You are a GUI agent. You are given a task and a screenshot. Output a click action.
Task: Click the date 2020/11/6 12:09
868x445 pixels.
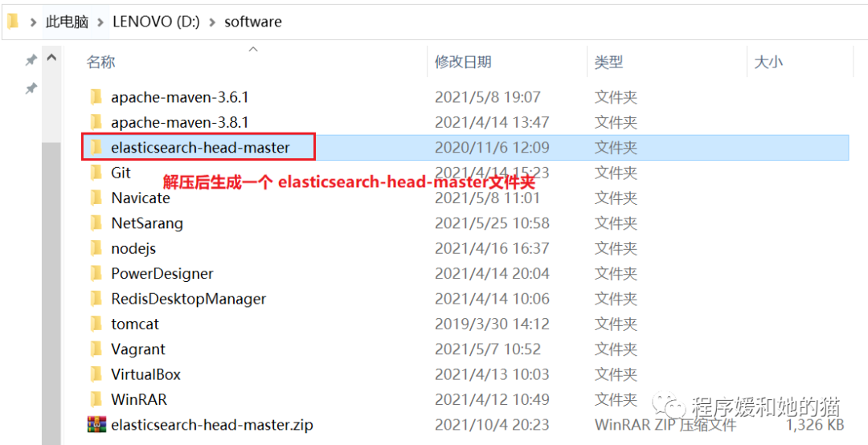coord(492,147)
